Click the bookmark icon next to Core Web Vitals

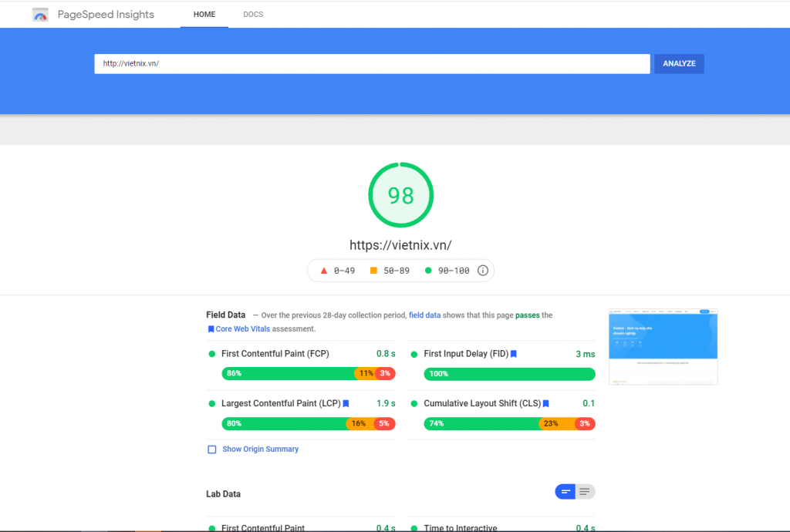[211, 328]
